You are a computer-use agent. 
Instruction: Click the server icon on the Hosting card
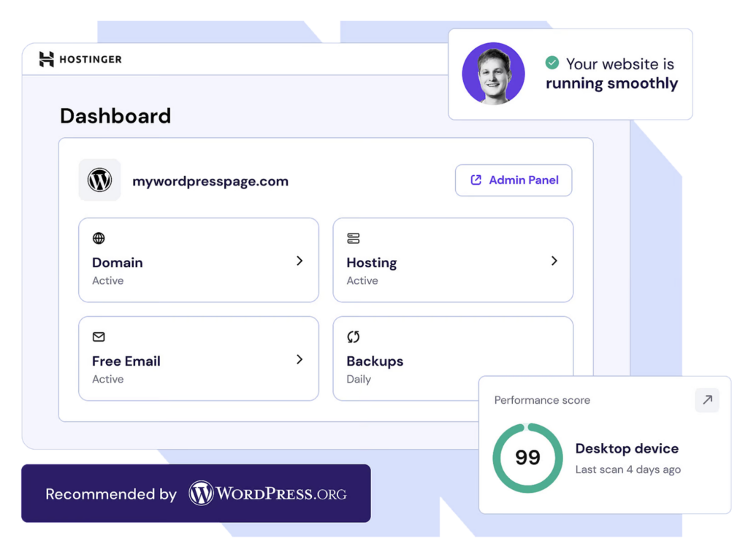coord(354,238)
